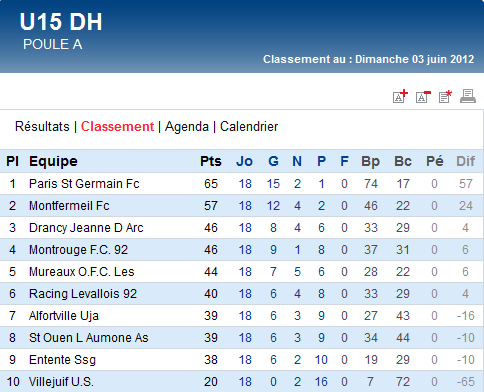This screenshot has height=392, width=484.
Task: Click Alfortville Uja in the standings
Action: click(x=64, y=316)
